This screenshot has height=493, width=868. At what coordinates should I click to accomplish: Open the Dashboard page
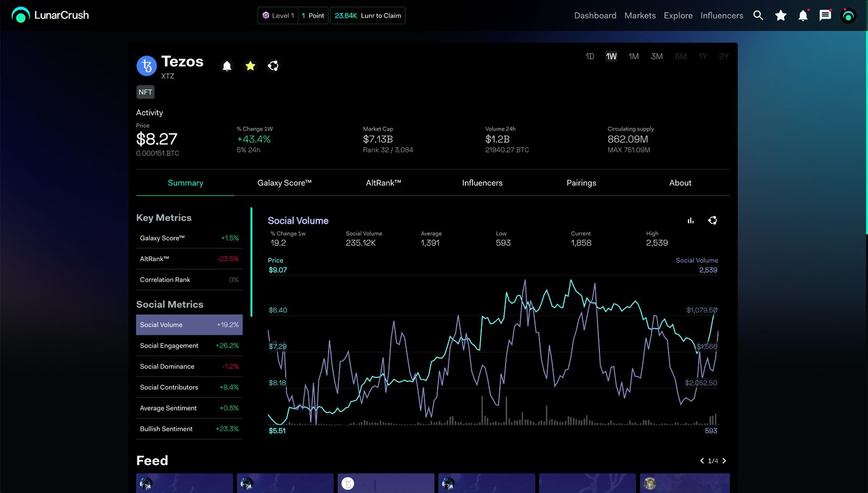tap(595, 16)
